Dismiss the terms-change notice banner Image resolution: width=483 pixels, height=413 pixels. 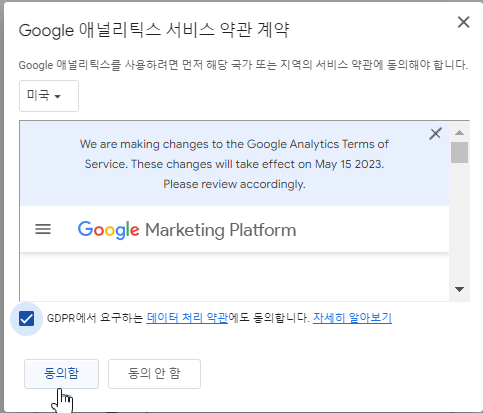(x=435, y=134)
